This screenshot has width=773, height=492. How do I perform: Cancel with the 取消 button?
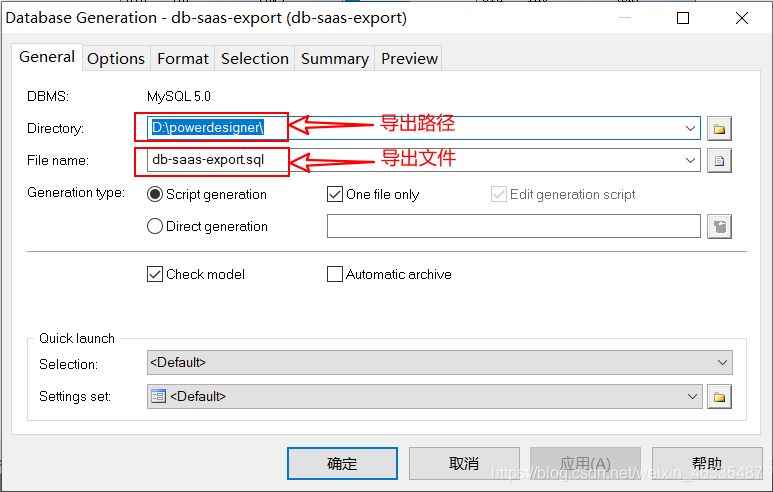tap(464, 463)
